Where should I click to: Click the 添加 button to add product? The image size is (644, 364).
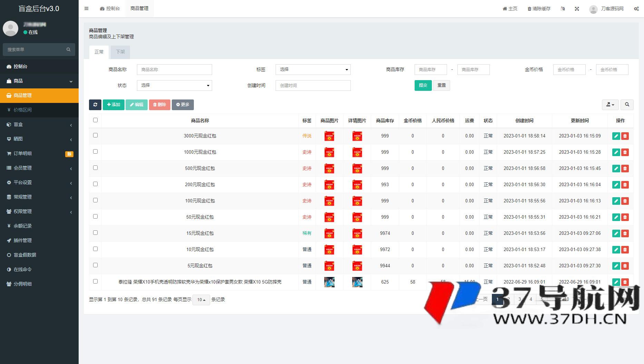point(113,105)
